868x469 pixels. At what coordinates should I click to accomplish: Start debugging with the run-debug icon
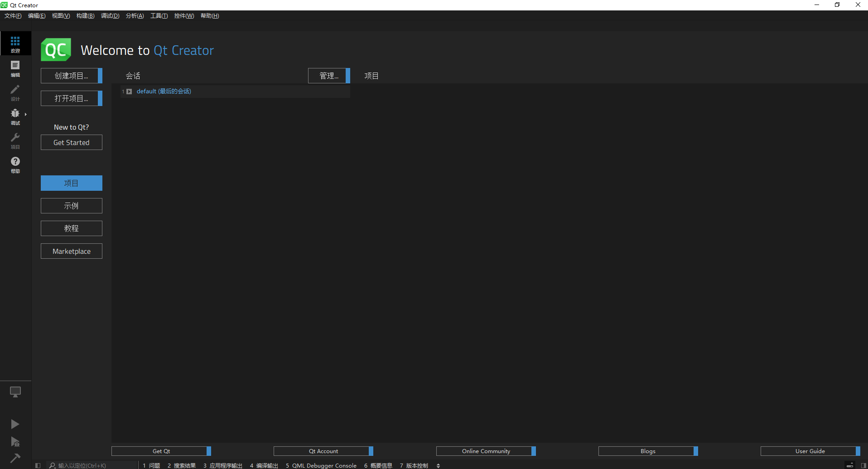point(15,442)
